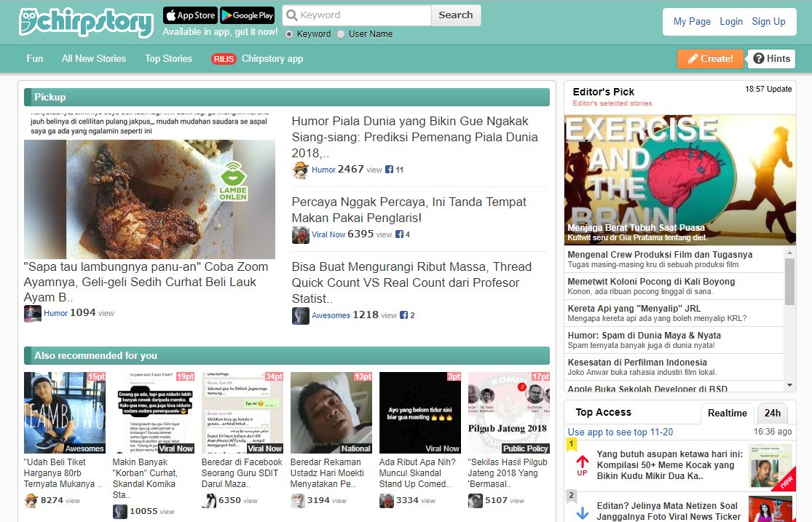Switch Top Access to 24h tab
This screenshot has height=522, width=812.
[x=773, y=414]
